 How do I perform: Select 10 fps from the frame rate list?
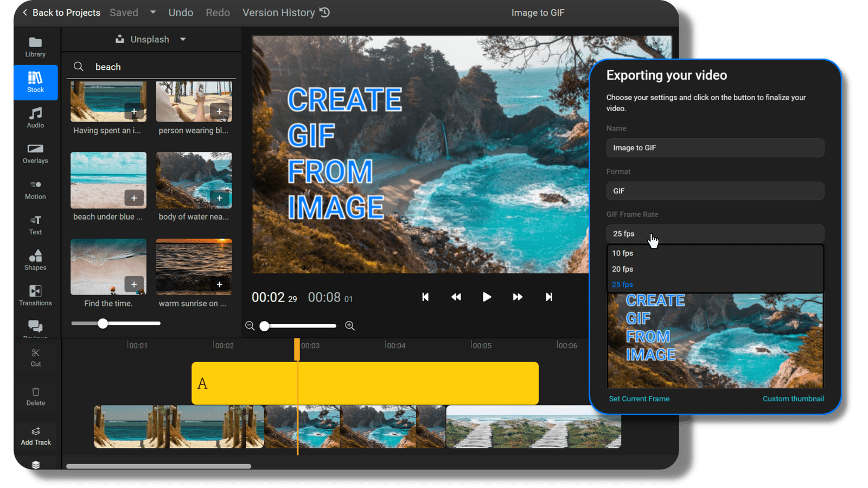622,253
